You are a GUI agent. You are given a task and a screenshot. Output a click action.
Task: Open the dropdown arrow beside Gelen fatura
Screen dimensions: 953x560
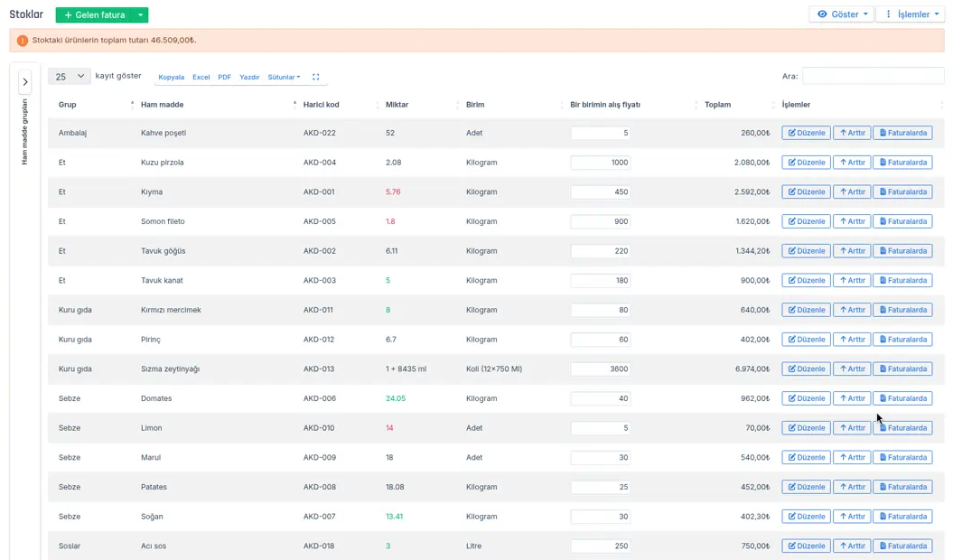pos(140,15)
